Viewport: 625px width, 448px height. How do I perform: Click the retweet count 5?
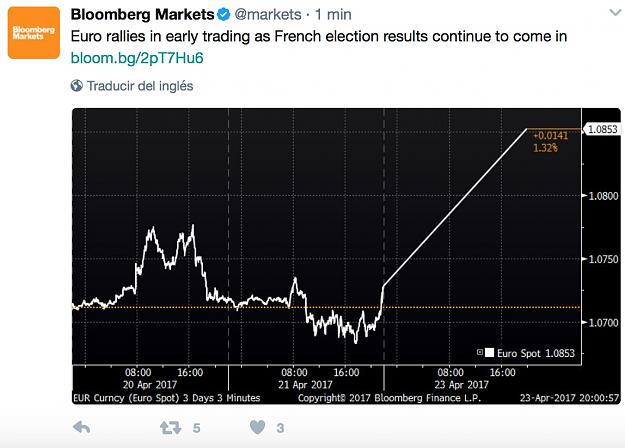coord(197,428)
